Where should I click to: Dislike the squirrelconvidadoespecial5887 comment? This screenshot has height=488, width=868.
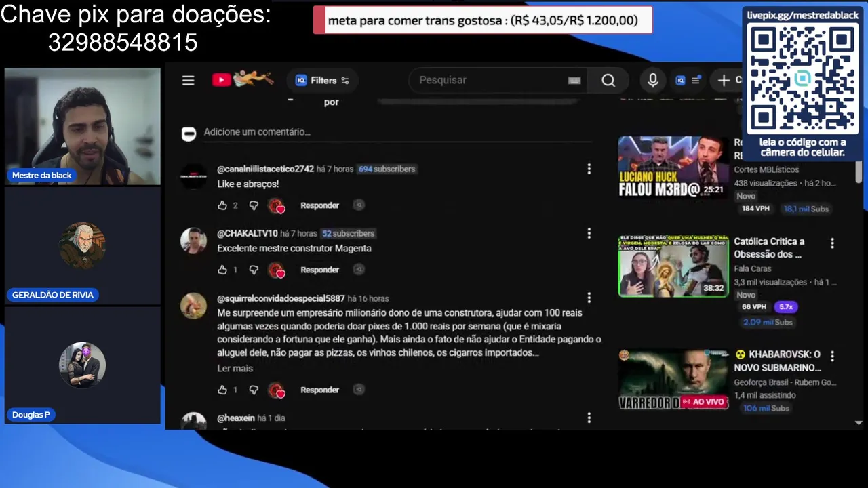[x=254, y=390]
